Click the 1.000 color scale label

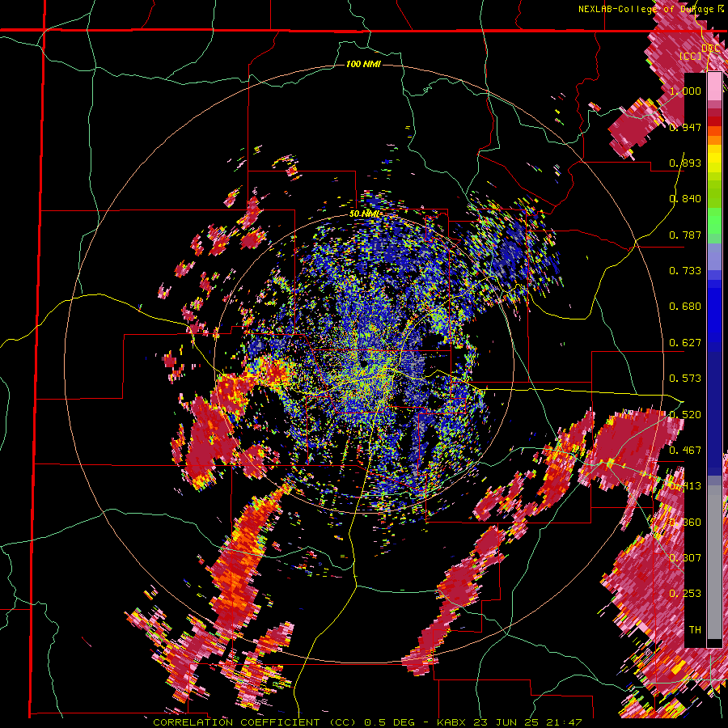[x=685, y=91]
